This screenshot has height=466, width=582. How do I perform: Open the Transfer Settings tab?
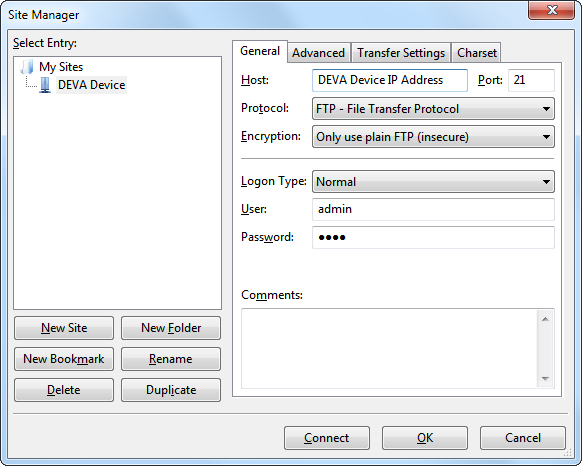coord(401,53)
